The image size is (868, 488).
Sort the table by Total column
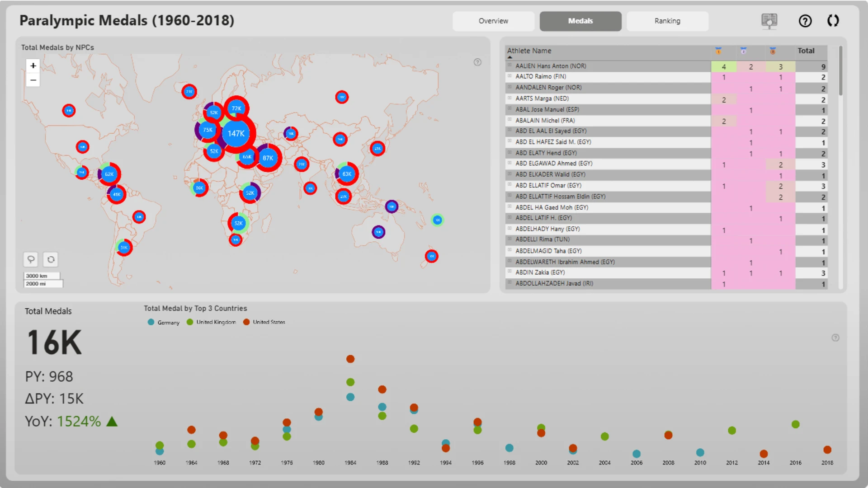806,51
